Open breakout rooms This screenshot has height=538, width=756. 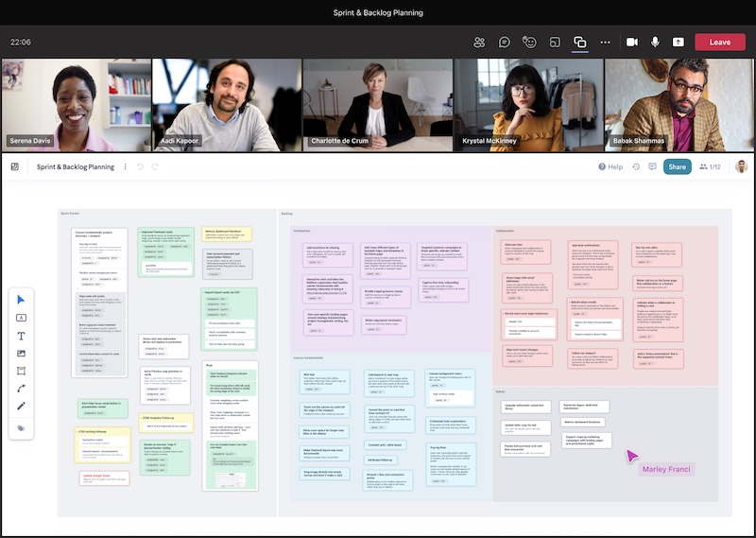(x=555, y=43)
